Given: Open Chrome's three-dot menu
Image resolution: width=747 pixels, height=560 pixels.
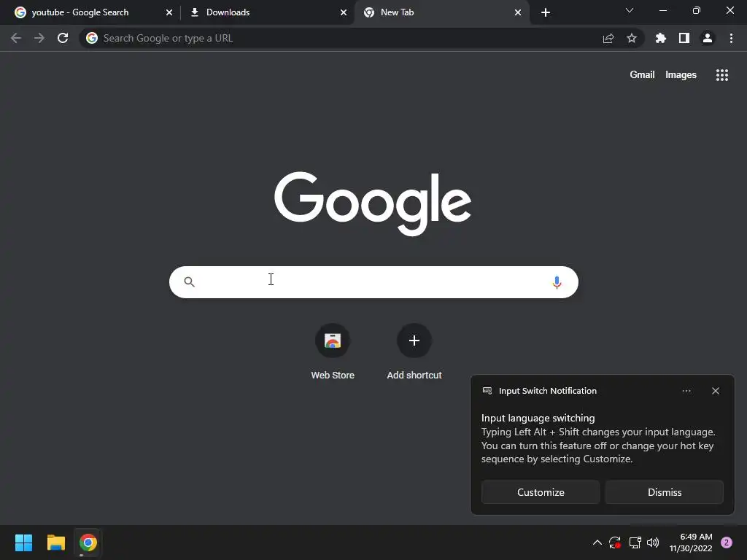Looking at the screenshot, I should click(731, 38).
